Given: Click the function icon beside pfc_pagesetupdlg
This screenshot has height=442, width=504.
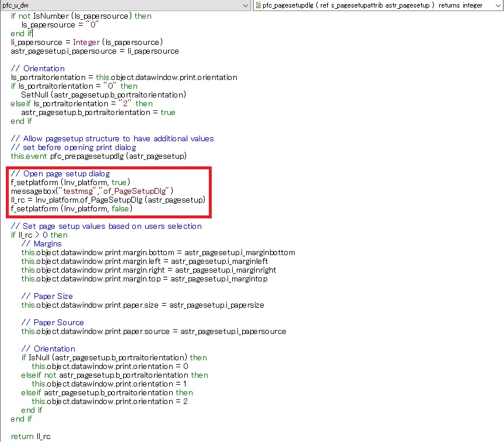Looking at the screenshot, I should click(258, 5).
